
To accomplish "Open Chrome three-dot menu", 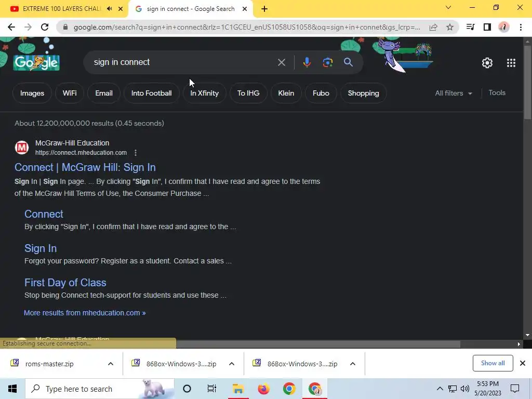I will click(521, 27).
